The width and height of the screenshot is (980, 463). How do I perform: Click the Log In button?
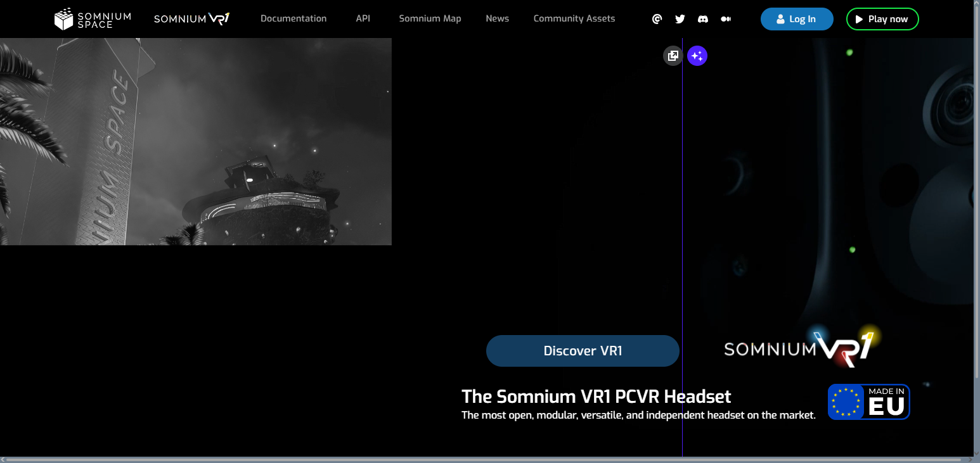(797, 19)
